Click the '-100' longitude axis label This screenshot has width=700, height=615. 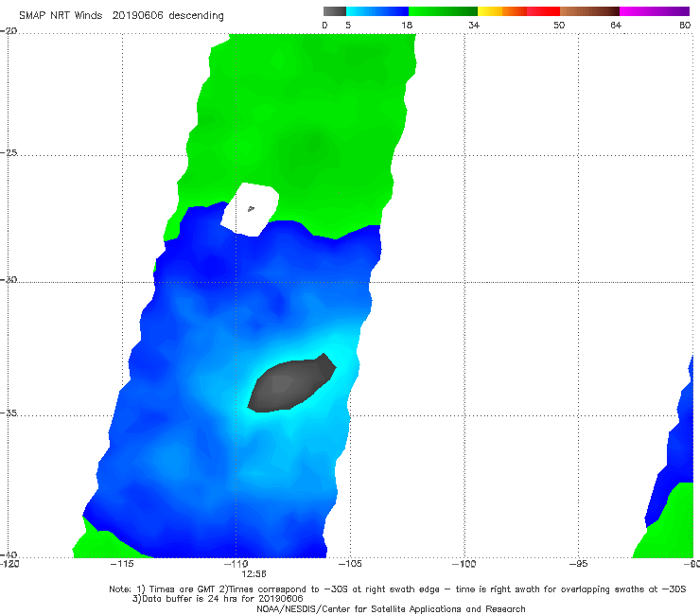click(464, 564)
